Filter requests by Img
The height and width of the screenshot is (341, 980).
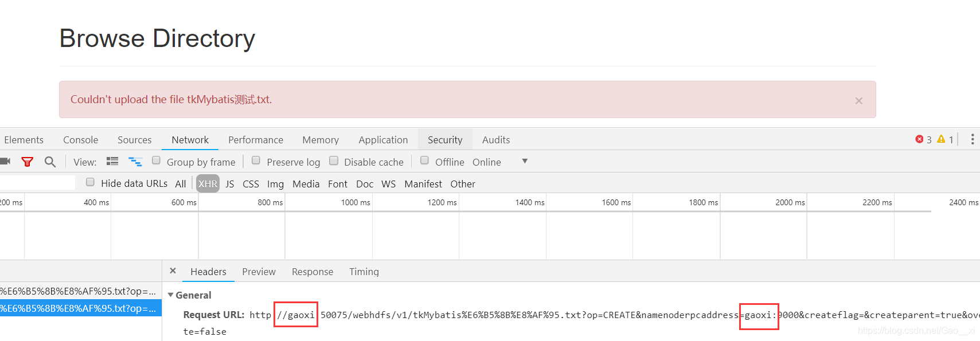275,184
